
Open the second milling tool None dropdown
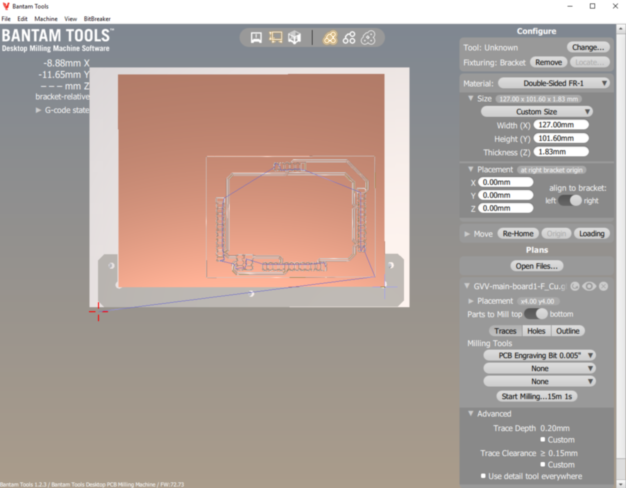coord(539,368)
